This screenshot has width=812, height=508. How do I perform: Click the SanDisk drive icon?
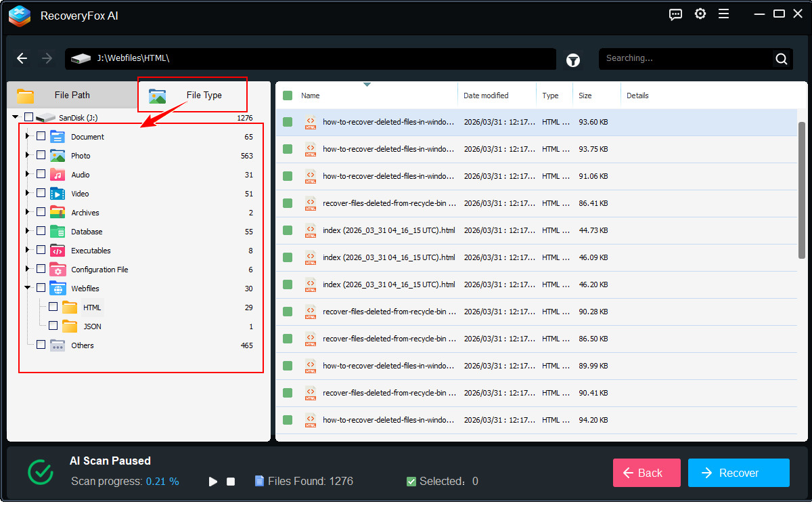[x=45, y=117]
